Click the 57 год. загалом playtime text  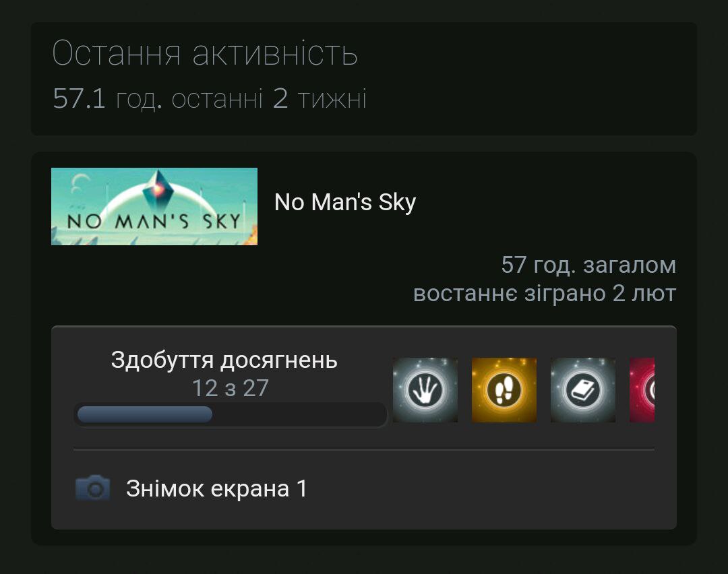[x=588, y=265]
